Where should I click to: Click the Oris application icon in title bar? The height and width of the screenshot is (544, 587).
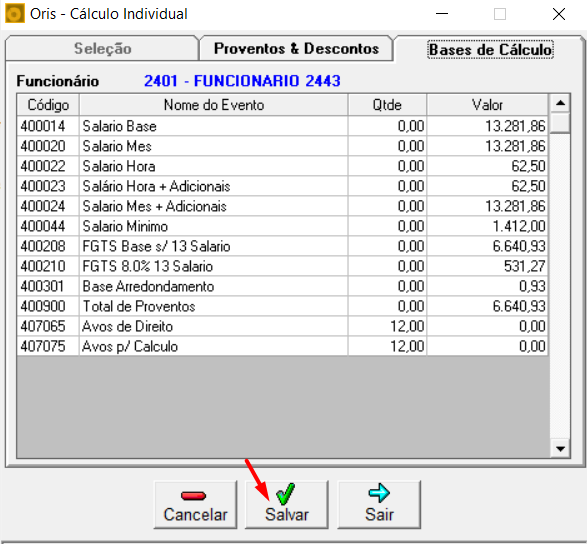tap(15, 14)
